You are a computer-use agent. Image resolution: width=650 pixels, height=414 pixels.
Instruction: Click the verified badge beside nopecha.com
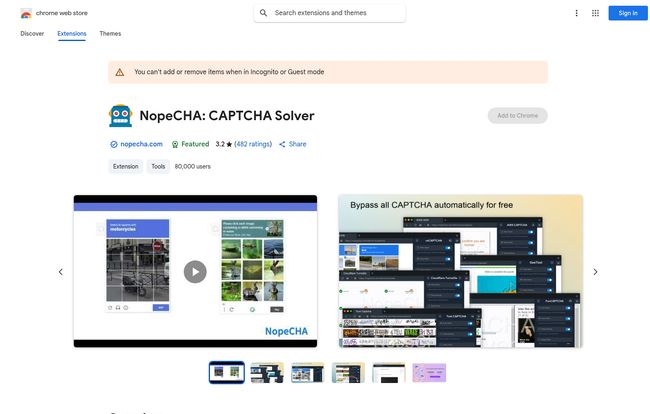(114, 144)
